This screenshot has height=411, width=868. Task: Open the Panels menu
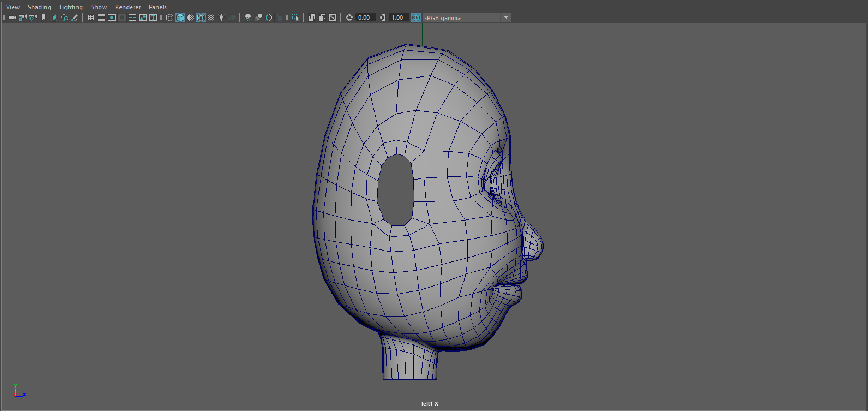tap(158, 7)
